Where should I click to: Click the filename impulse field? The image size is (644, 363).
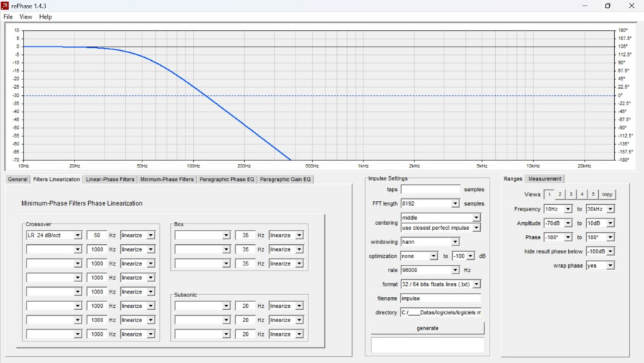440,299
